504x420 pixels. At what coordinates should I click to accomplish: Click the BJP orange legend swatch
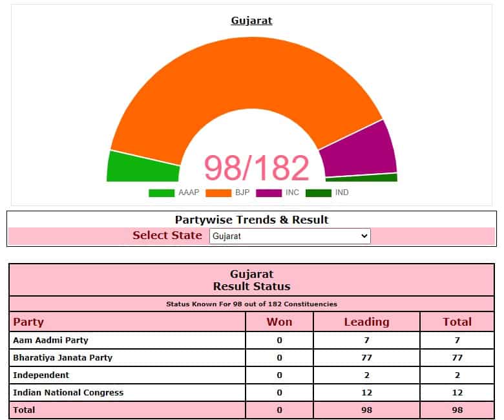click(x=218, y=193)
